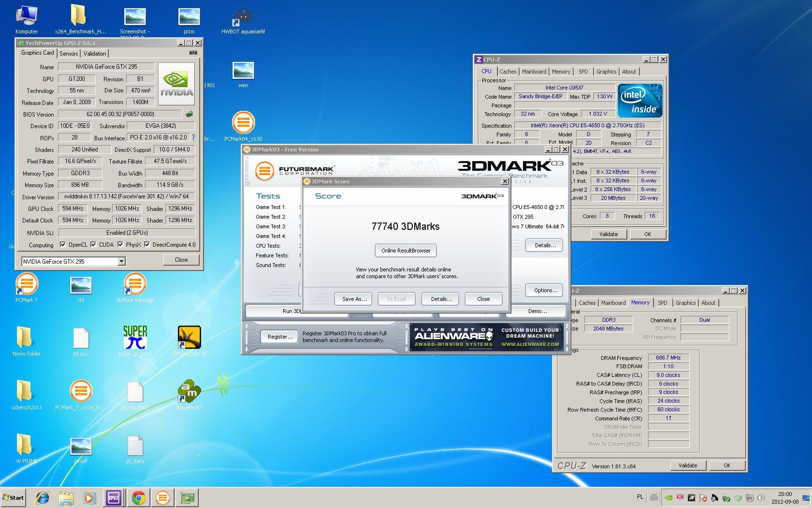Open the Mainboard tab in top CPU-Z
This screenshot has height=508, width=812.
(534, 72)
